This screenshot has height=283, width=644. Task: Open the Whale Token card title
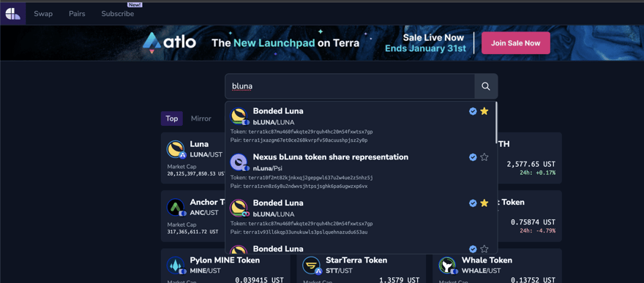pyautogui.click(x=487, y=260)
